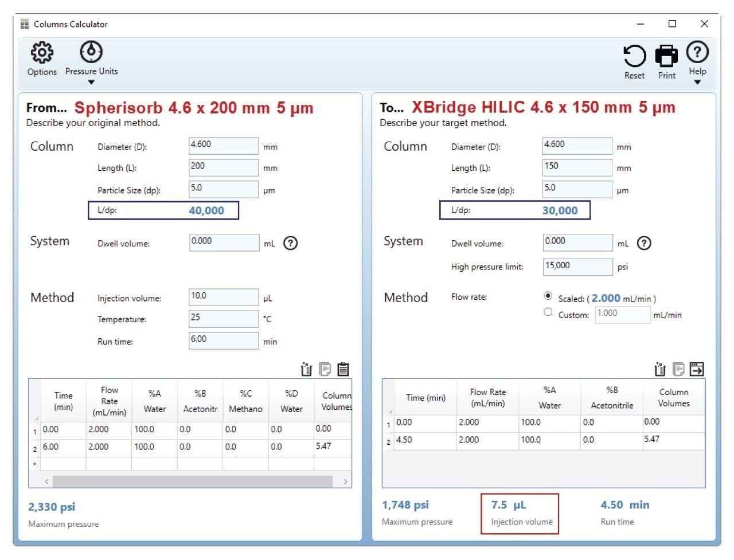Viewport: 734px width, 560px height.
Task: Click the paste clipboard icon in From panel
Action: point(343,369)
